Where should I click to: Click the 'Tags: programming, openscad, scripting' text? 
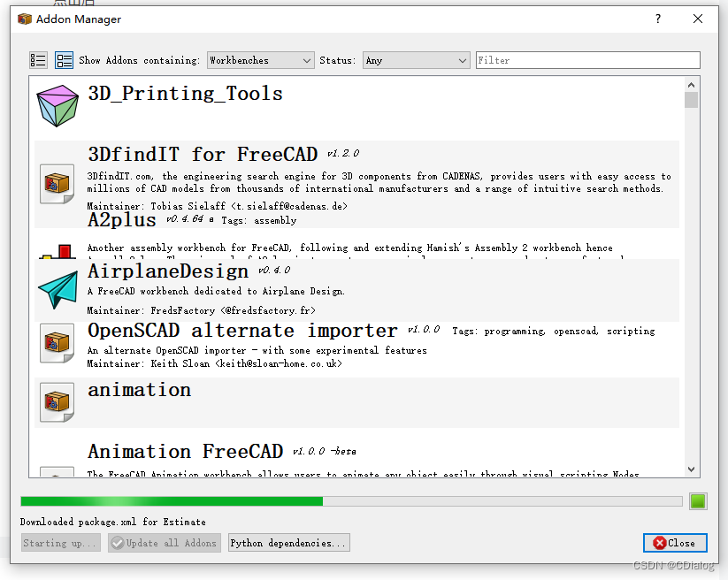(554, 331)
